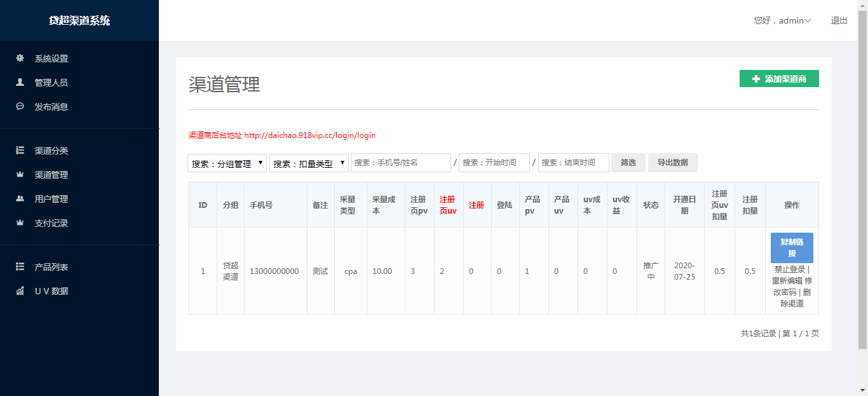868x396 pixels.
Task: Click the speech bubble icon beside 发布消息
Action: (x=20, y=107)
